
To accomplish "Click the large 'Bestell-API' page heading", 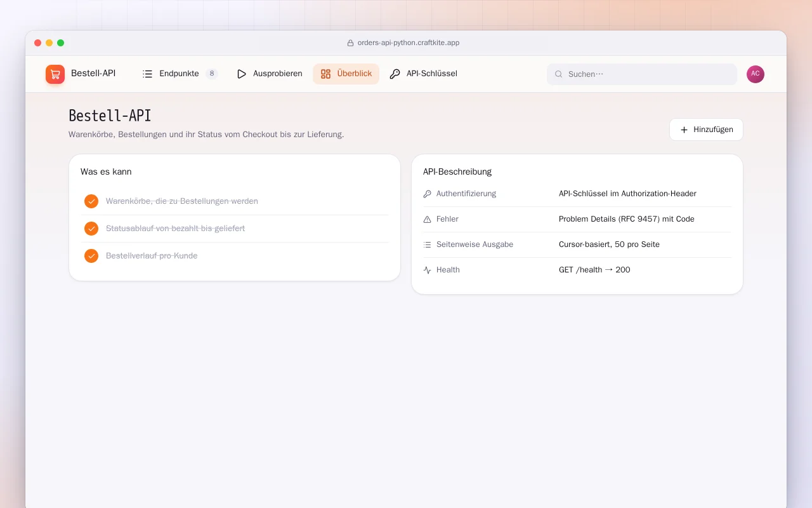I will click(110, 116).
